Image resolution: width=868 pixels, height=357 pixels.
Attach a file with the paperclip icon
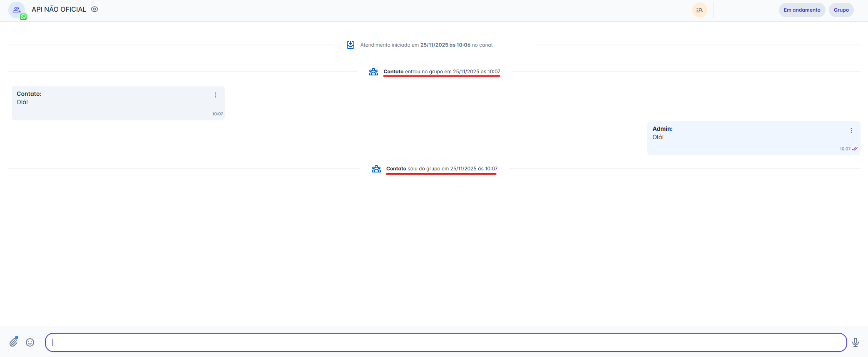(x=14, y=342)
